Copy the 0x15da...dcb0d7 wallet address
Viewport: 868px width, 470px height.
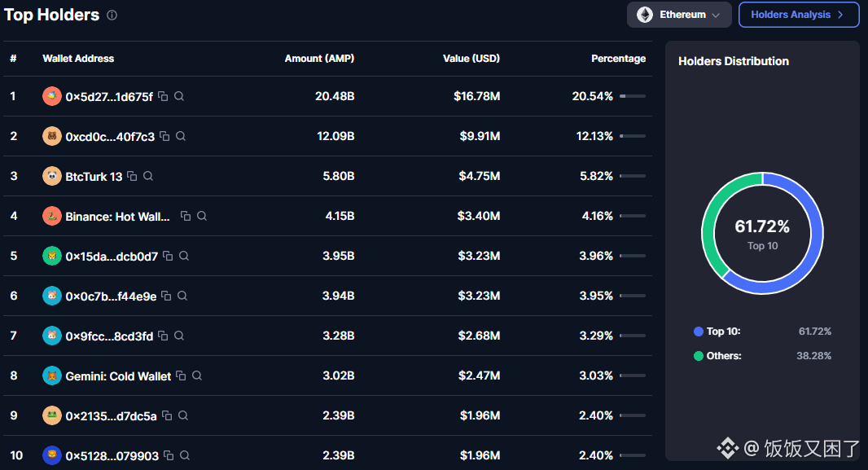(x=168, y=256)
